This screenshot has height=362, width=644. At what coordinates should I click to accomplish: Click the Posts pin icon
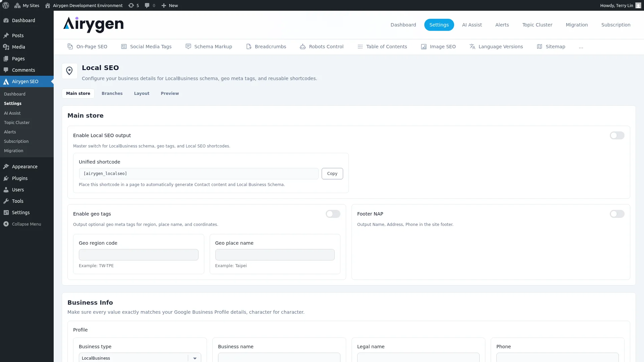click(x=6, y=36)
